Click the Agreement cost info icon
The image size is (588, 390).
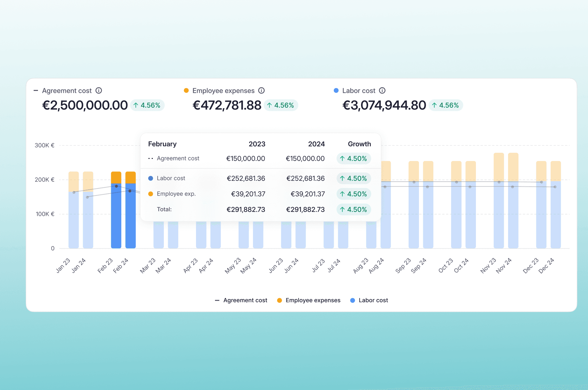point(99,90)
